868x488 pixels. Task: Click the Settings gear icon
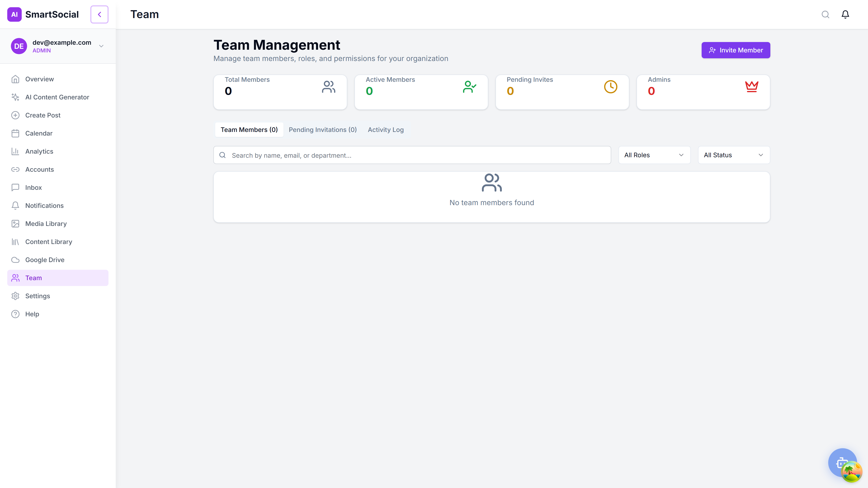(16, 296)
